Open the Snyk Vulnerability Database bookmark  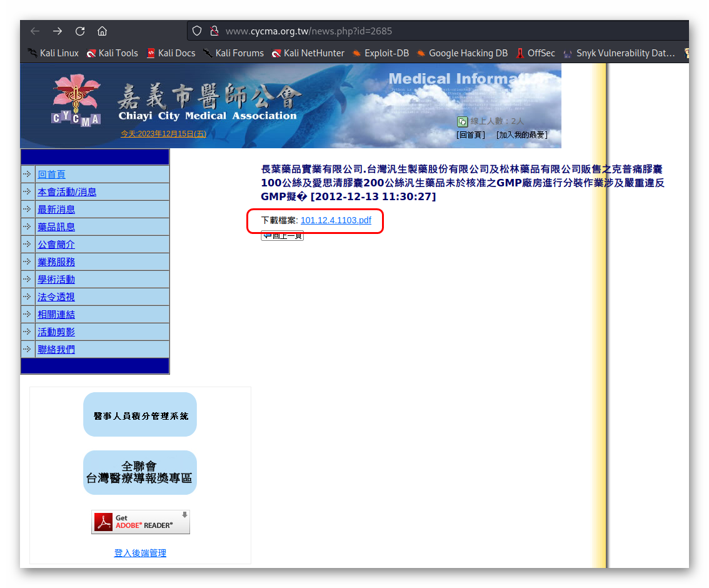[x=619, y=53]
